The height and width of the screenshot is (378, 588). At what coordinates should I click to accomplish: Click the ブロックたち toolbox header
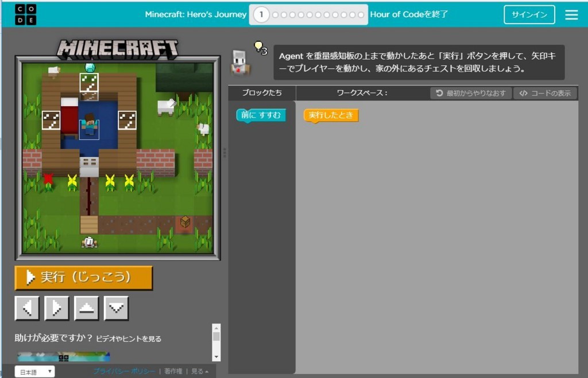(262, 92)
